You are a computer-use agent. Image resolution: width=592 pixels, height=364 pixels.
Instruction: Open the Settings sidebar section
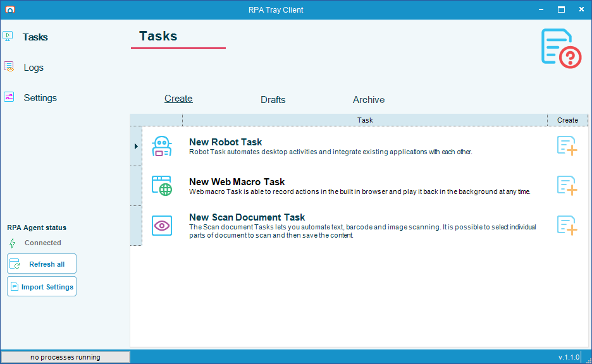tap(40, 98)
